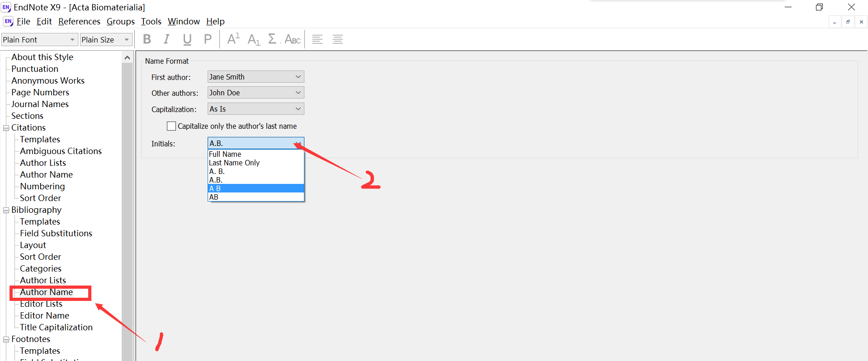Select Editor Name item
The image size is (868, 361).
coord(44,315)
